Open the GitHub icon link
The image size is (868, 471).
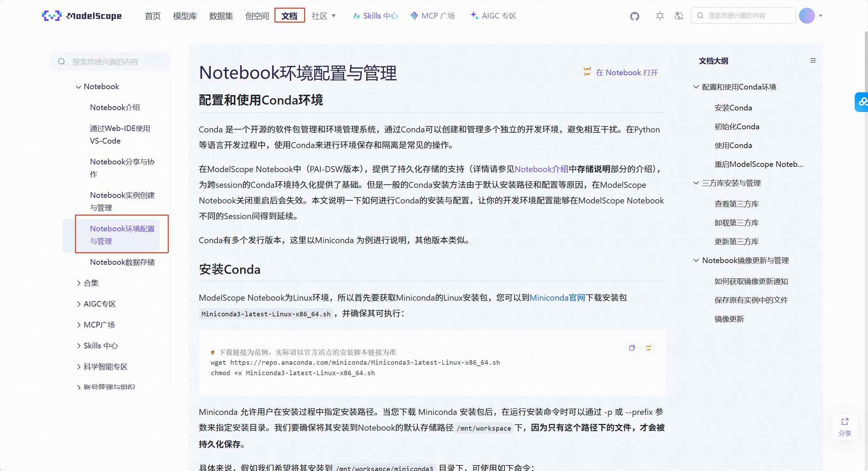635,16
